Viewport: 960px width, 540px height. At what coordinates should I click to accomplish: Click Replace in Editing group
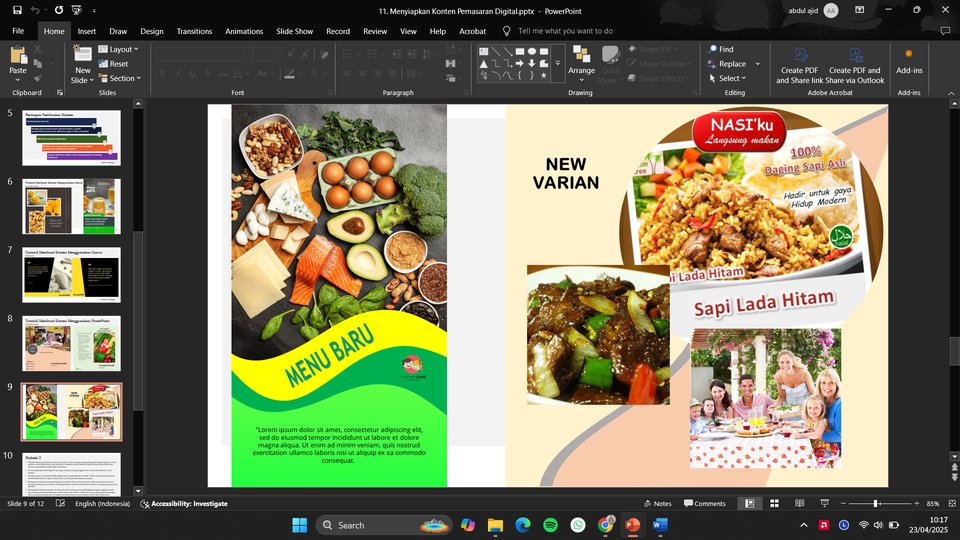727,64
